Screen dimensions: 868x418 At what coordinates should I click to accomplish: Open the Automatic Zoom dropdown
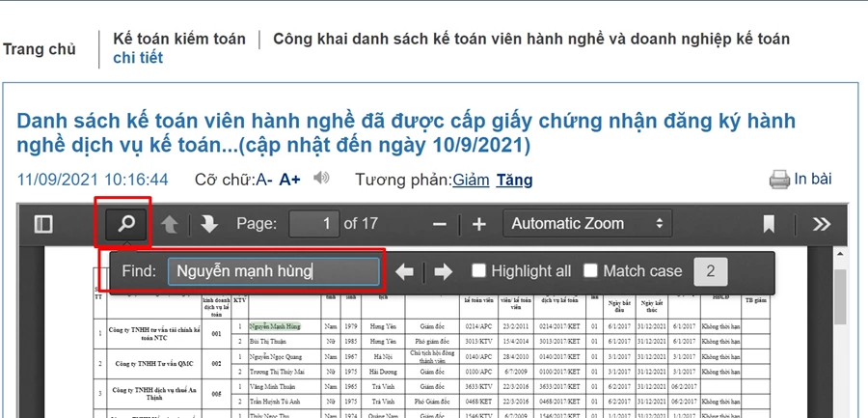587,223
